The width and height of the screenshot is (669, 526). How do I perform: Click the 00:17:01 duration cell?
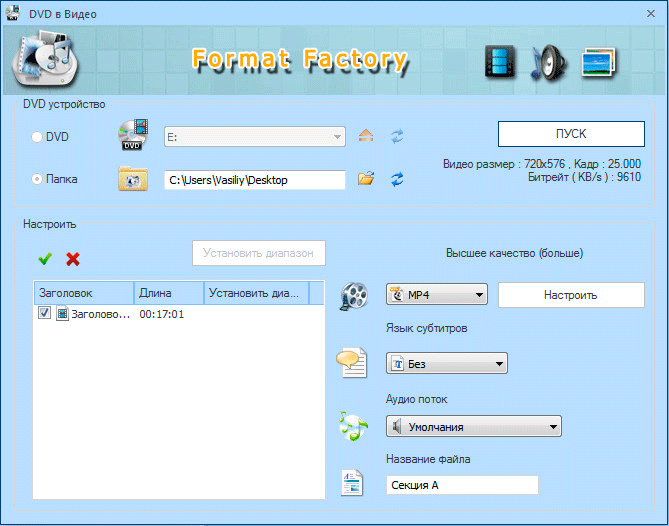click(x=161, y=314)
